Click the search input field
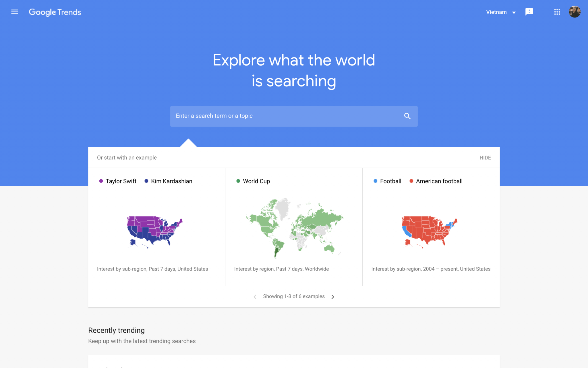Screen dimensions: 588x368 (294, 116)
